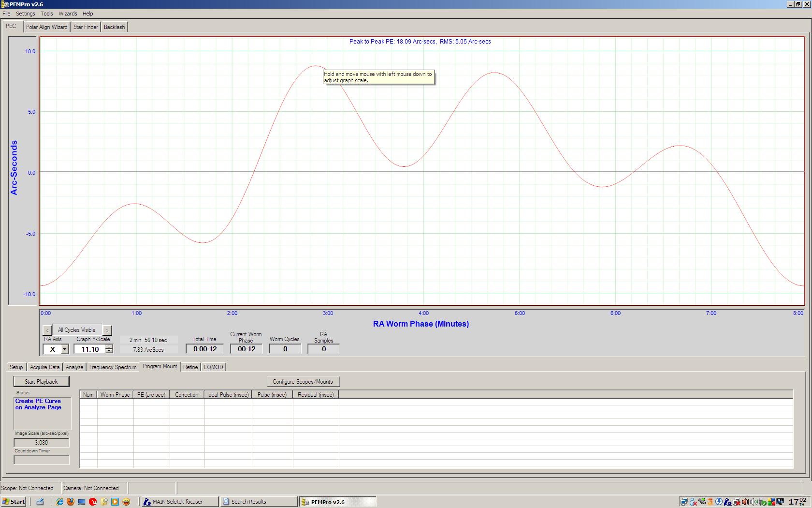Click the Ideal Pulse (msec) column header
This screenshot has height=508, width=812.
pos(228,395)
